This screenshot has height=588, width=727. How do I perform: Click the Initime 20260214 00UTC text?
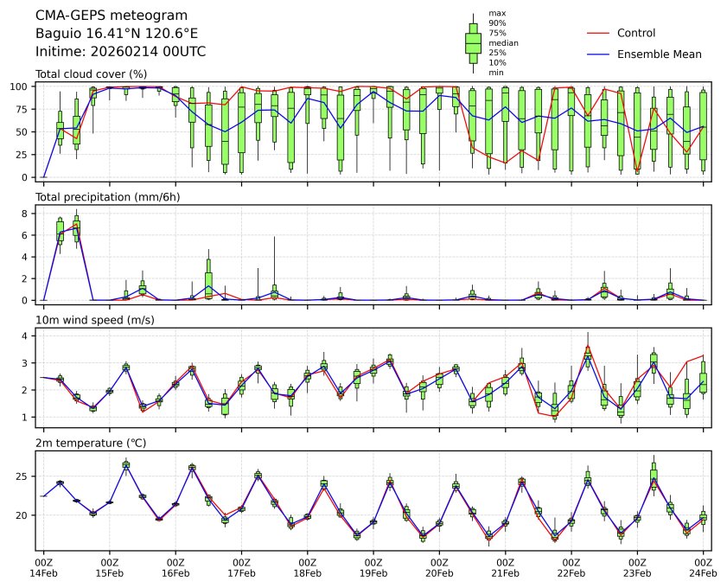(x=120, y=52)
